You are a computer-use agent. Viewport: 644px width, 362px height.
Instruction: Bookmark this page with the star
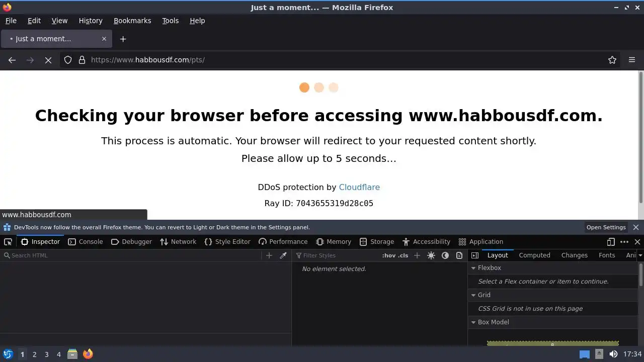coord(612,60)
